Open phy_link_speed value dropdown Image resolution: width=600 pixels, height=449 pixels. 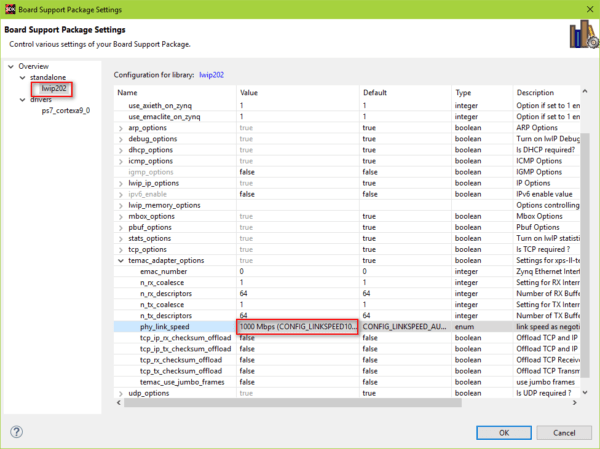pos(296,326)
